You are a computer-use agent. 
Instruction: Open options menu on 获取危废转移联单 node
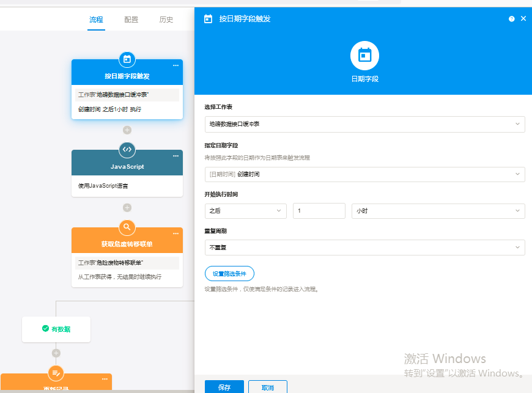[176, 235]
